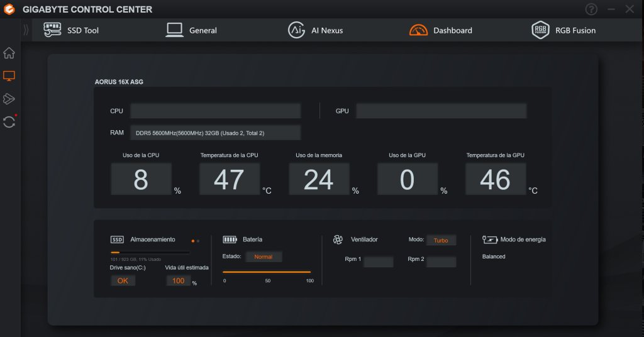
Task: Switch to the RGB Fusion tab
Action: pyautogui.click(x=563, y=30)
